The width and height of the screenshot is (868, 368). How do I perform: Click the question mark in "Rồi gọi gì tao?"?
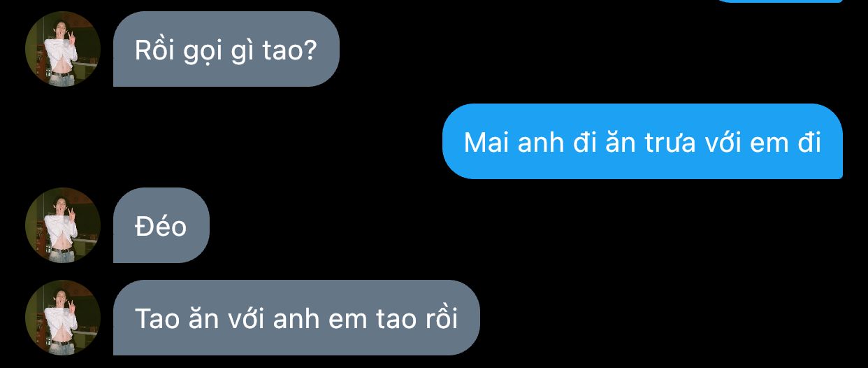coord(311,50)
